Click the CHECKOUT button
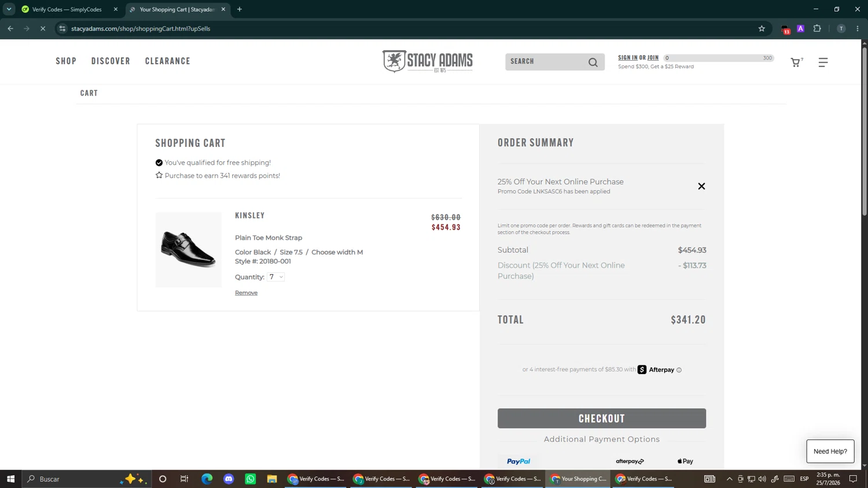868x488 pixels. tap(602, 419)
